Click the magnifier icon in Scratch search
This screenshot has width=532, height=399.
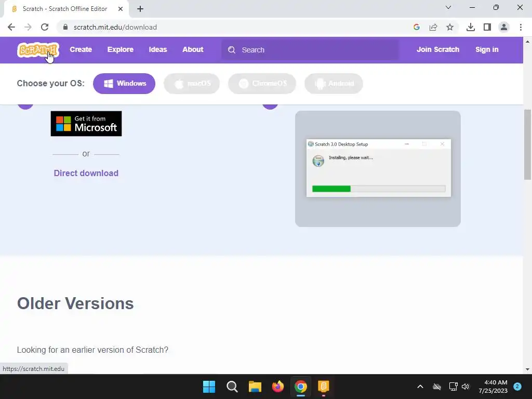pos(231,50)
